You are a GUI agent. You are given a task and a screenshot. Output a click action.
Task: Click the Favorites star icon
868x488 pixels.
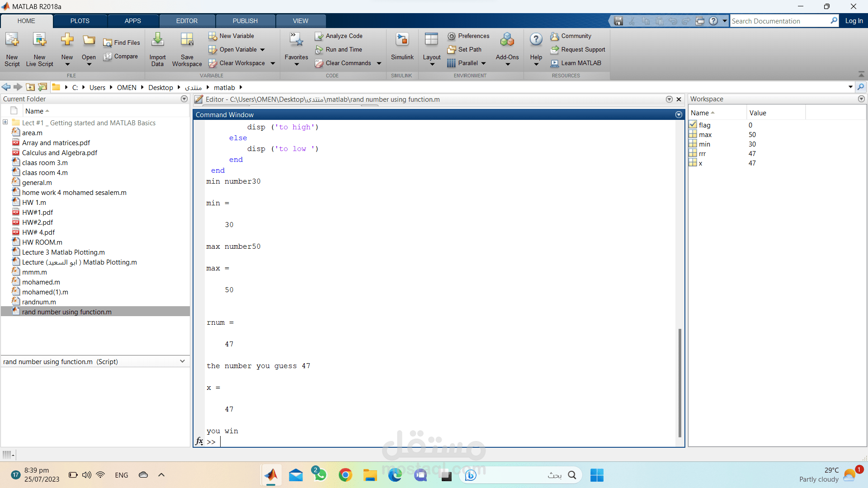point(296,40)
